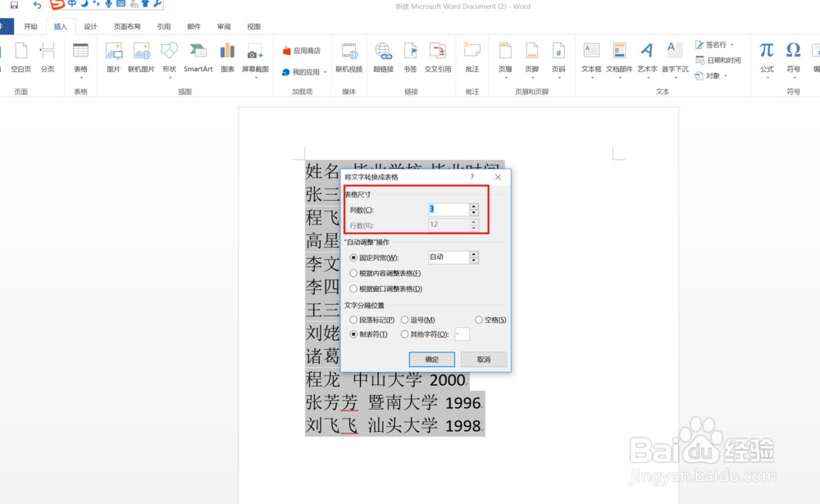
Task: Switch to the 邮件 ribbon tab
Action: point(194,27)
